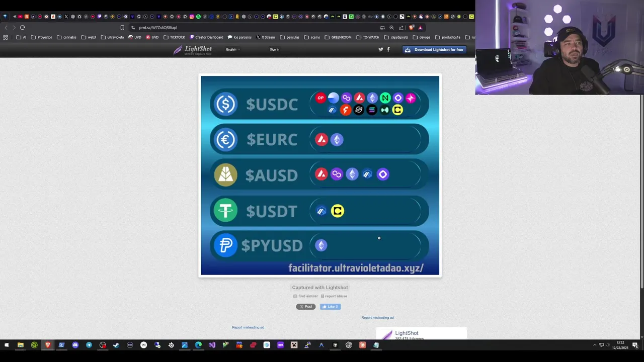Open the notification center icon
This screenshot has width=644, height=362.
[636, 345]
